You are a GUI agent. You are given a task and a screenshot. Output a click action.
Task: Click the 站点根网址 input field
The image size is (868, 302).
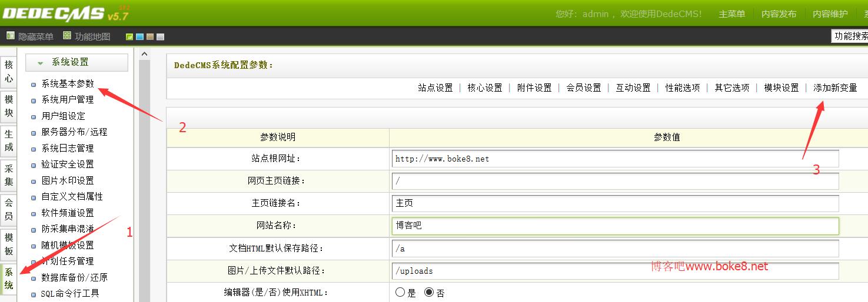pos(615,159)
